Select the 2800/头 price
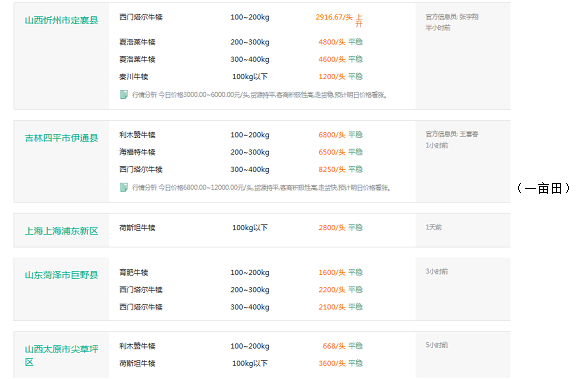Viewport: 584px width, 379px height. [332, 227]
